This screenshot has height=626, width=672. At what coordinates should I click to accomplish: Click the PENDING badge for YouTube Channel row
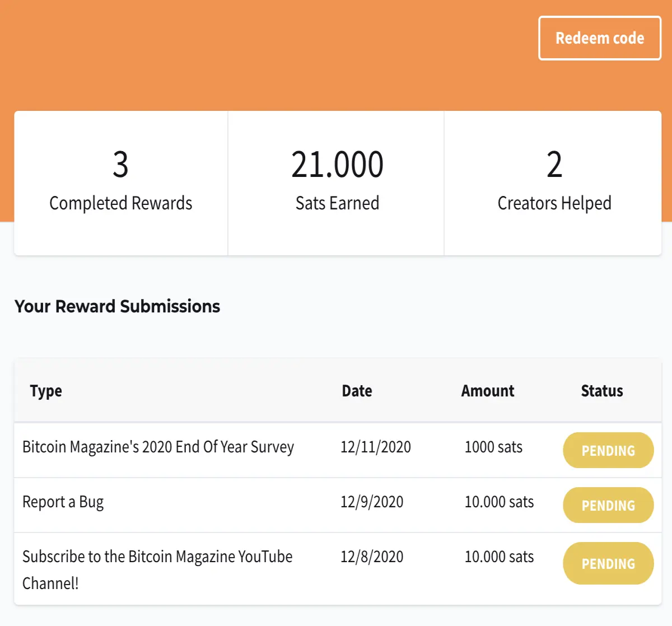click(608, 563)
